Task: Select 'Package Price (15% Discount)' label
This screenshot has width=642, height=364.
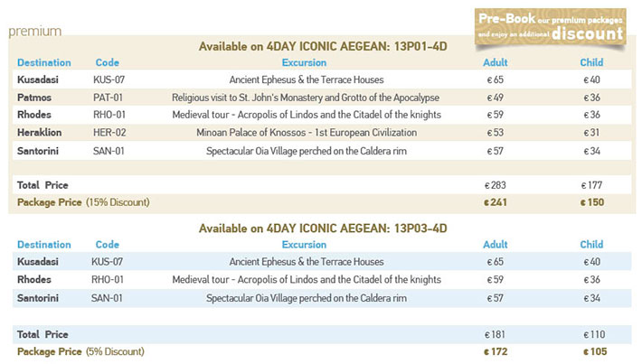Action: point(83,202)
